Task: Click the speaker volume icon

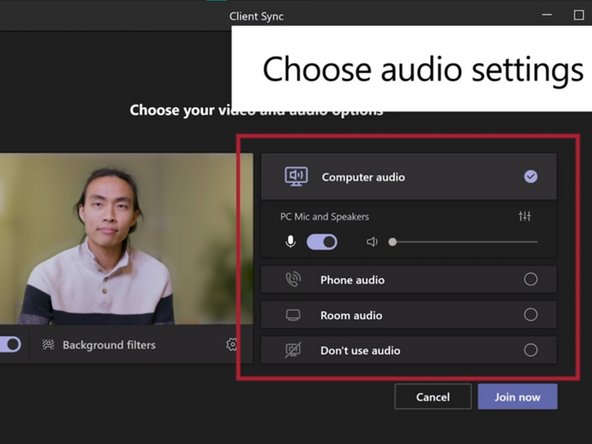Action: pyautogui.click(x=372, y=242)
